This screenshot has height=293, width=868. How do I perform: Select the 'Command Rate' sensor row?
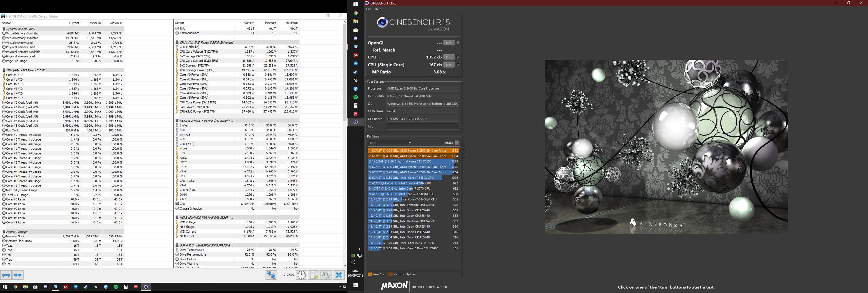pyautogui.click(x=237, y=33)
